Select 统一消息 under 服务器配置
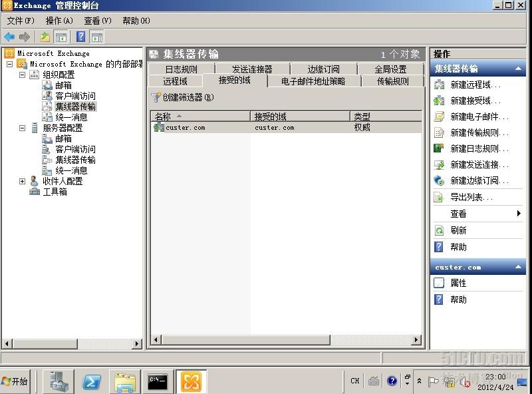 [71, 170]
